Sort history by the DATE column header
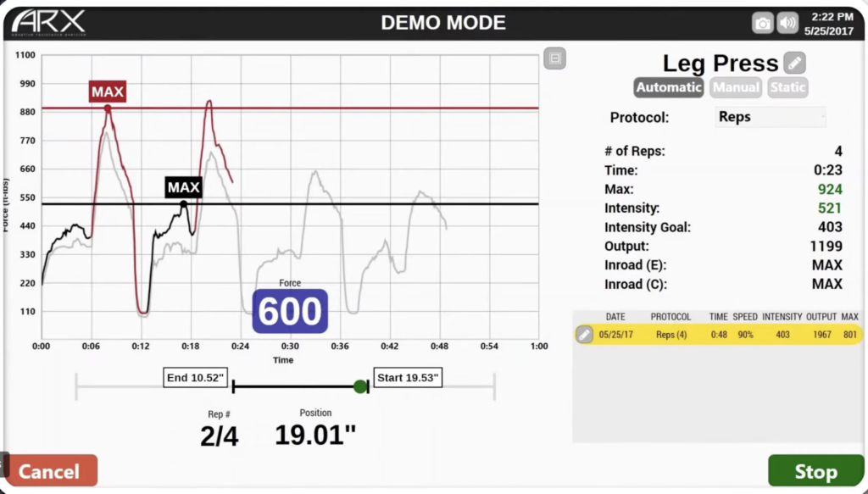This screenshot has height=494, width=868. [x=615, y=317]
